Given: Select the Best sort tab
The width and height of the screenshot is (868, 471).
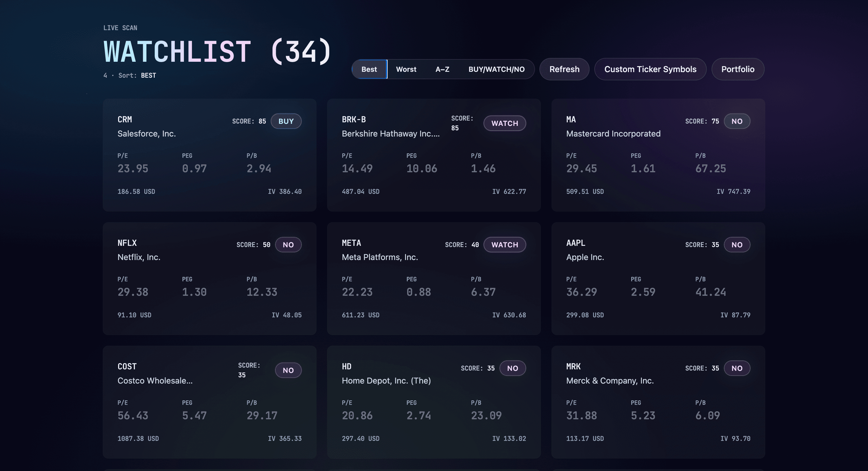Looking at the screenshot, I should 369,69.
